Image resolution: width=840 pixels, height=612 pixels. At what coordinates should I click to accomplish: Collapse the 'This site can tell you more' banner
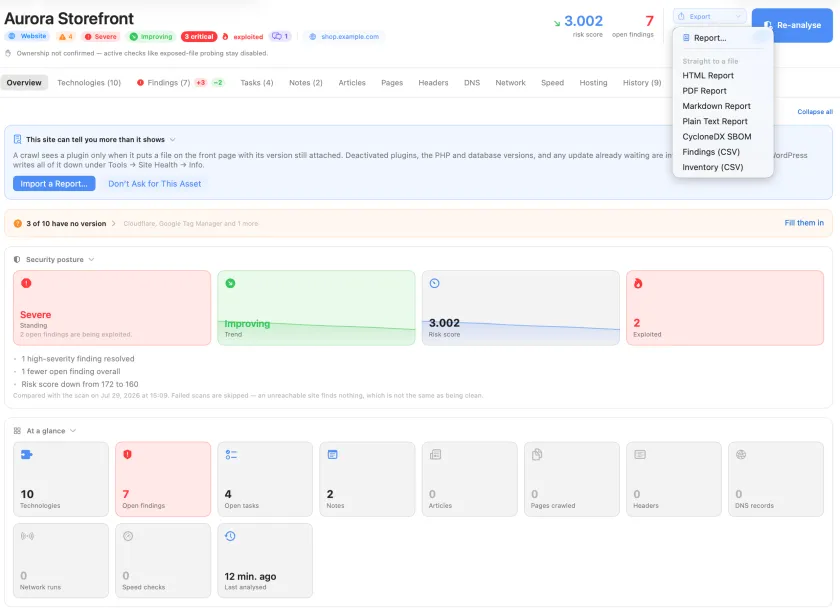172,139
